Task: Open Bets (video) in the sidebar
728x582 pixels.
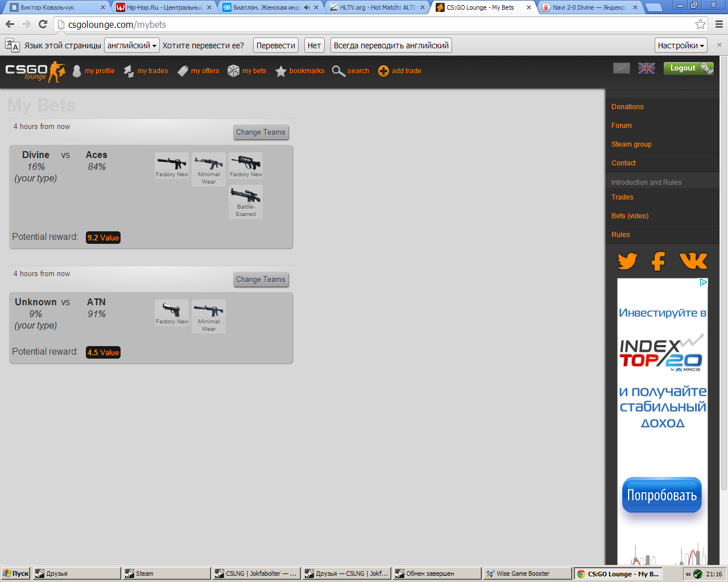Action: (x=630, y=216)
